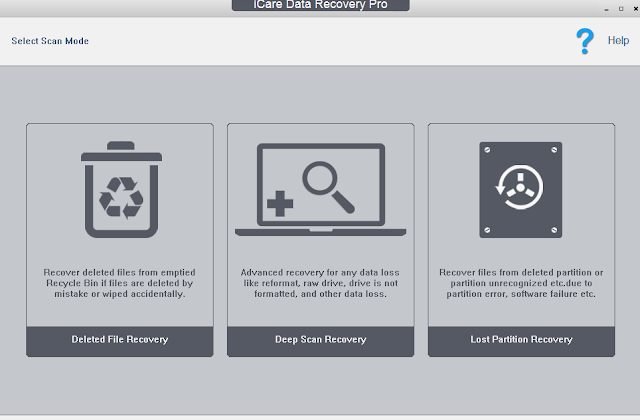Start Deleted File Recovery
The height and width of the screenshot is (420, 640).
(x=120, y=341)
